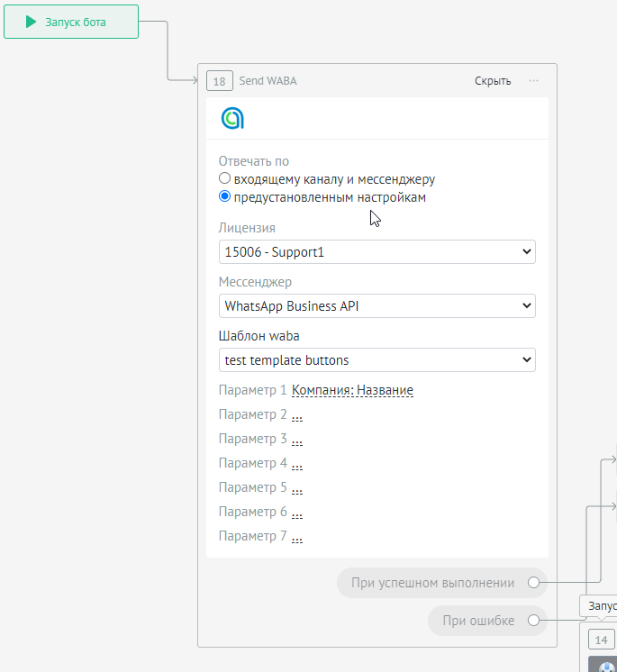Select radio входящему каналу и мессенджеру
The height and width of the screenshot is (672, 617).
pos(225,179)
